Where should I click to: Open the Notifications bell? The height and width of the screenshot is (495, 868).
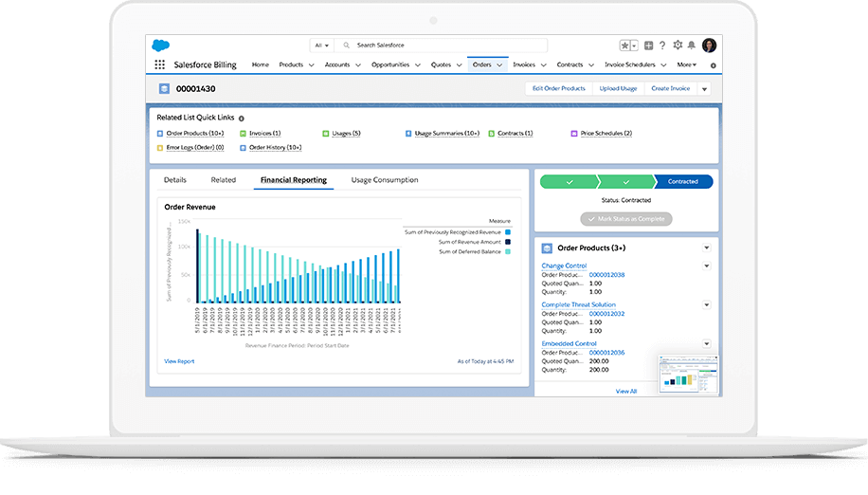pos(691,46)
